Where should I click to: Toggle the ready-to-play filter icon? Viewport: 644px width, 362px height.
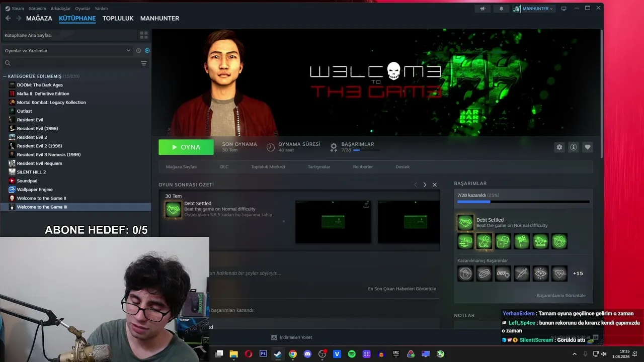(147, 50)
